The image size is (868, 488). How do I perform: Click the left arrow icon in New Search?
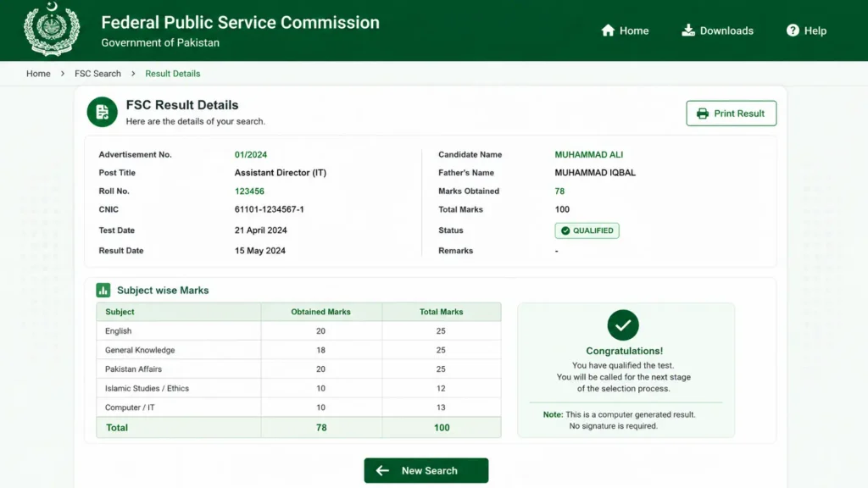(x=382, y=470)
